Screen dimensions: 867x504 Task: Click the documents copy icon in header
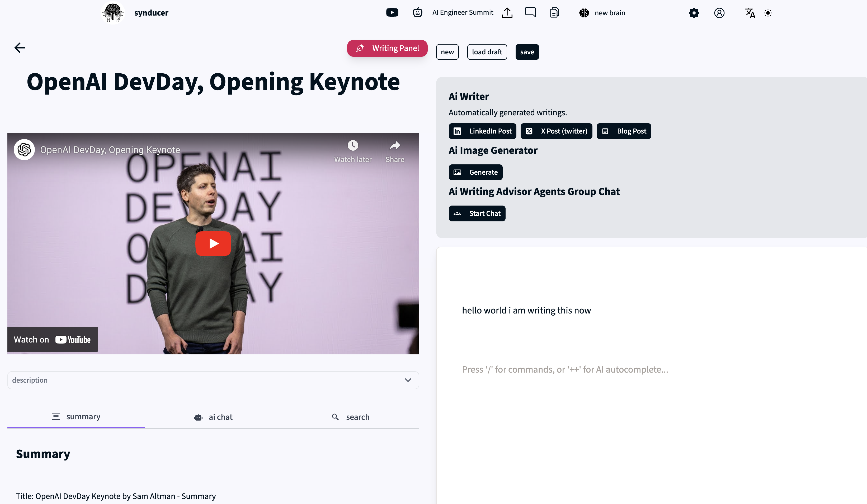pos(554,13)
